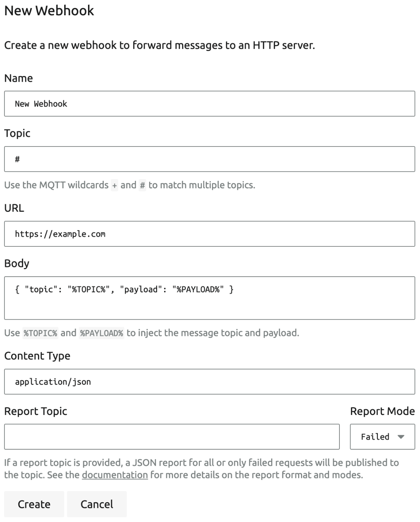This screenshot has height=522, width=420.
Task: Open the documentation link
Action: pos(115,475)
